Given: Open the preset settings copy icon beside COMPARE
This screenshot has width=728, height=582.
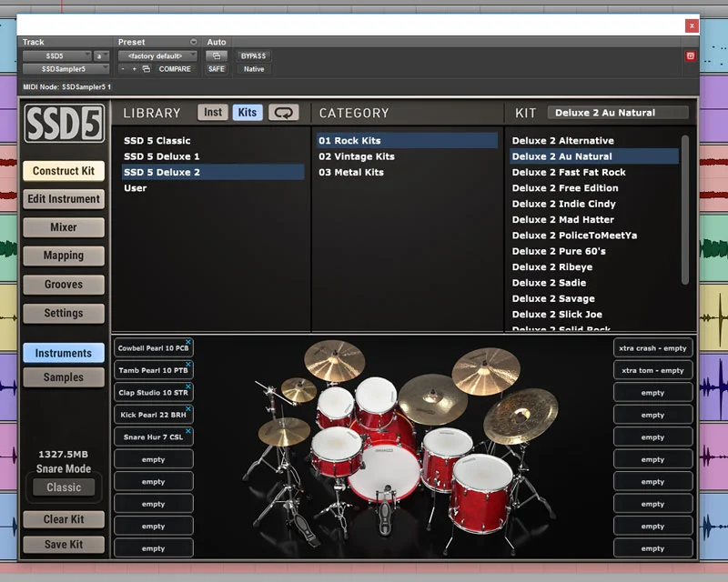Looking at the screenshot, I should [147, 69].
